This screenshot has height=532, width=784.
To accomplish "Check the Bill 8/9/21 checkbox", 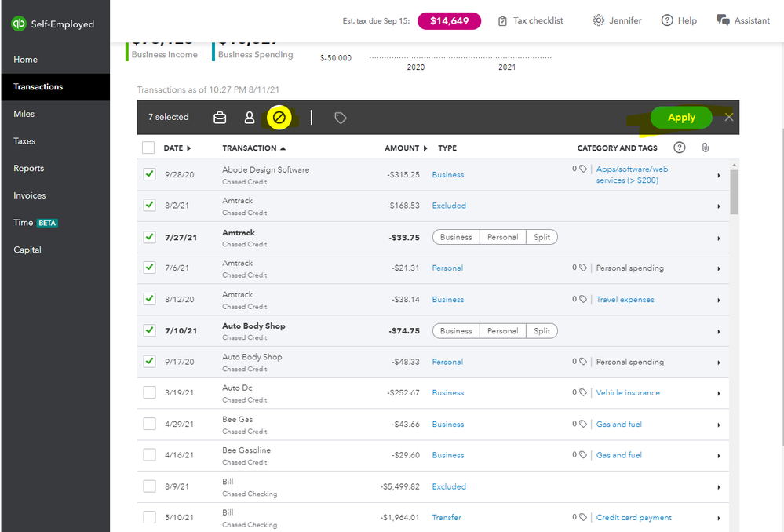I will pyautogui.click(x=149, y=486).
